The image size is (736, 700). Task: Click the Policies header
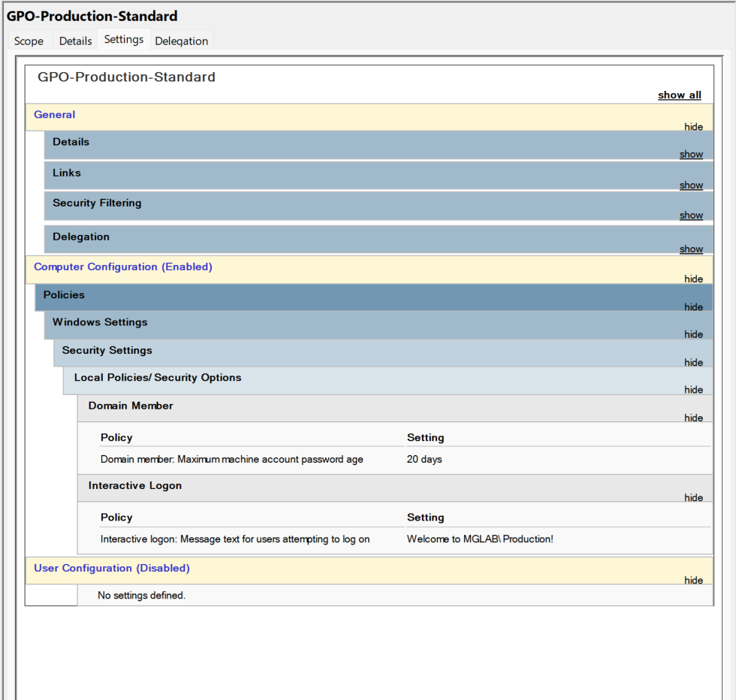(x=374, y=297)
